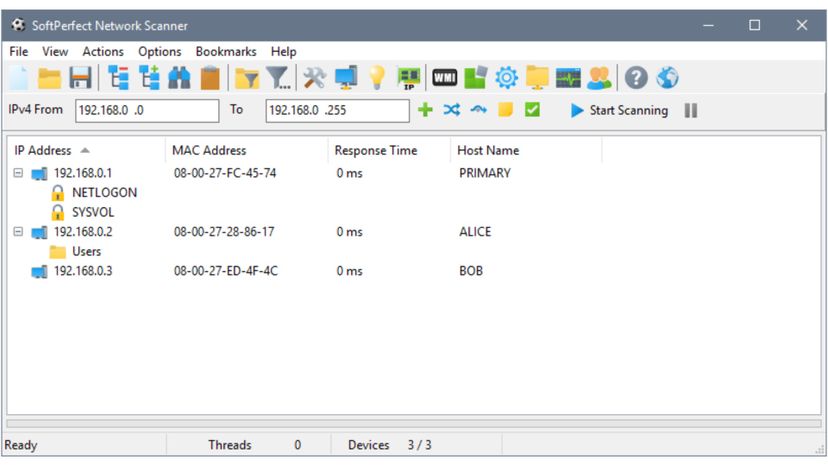
Task: Open the WMI toolbar icon
Action: [x=444, y=78]
